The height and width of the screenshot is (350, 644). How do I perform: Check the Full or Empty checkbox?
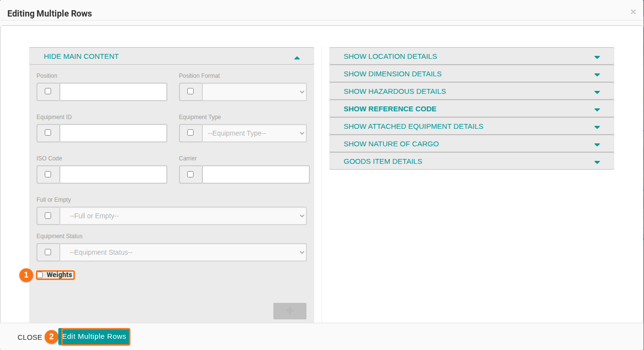pos(48,215)
